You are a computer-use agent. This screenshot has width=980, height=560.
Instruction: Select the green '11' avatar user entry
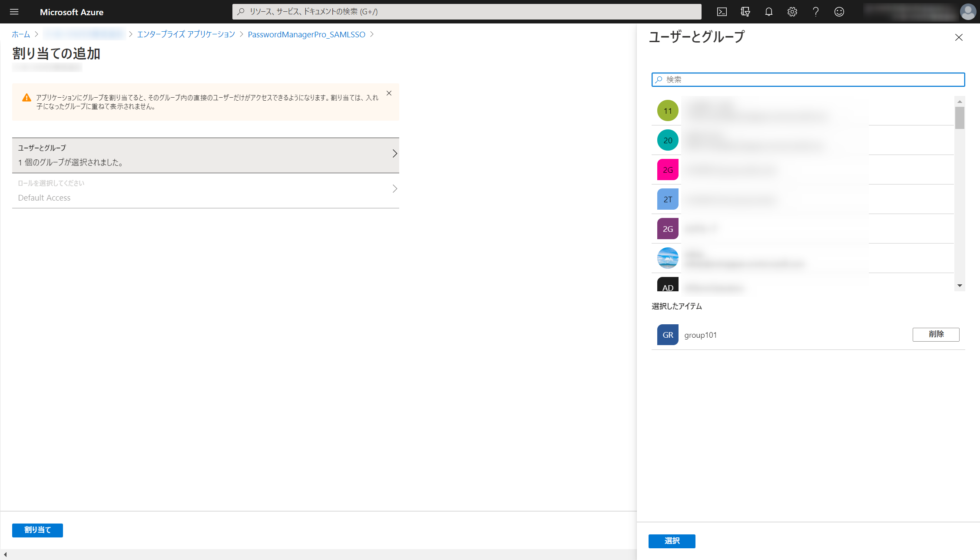coord(668,111)
